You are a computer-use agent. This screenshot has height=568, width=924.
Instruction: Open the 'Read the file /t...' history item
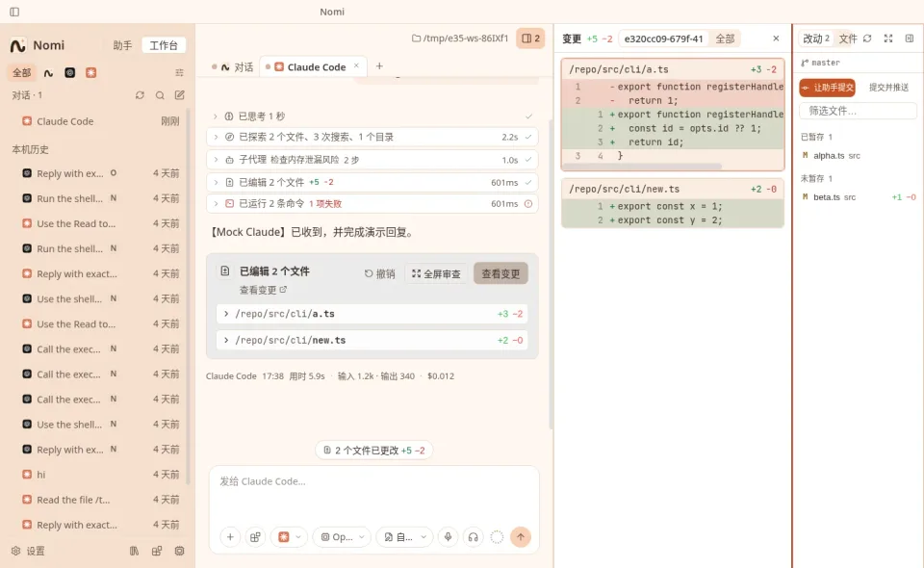tap(100, 500)
